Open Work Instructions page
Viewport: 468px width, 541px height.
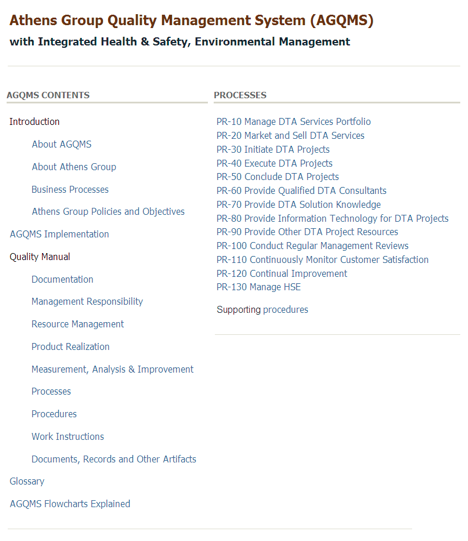[68, 436]
